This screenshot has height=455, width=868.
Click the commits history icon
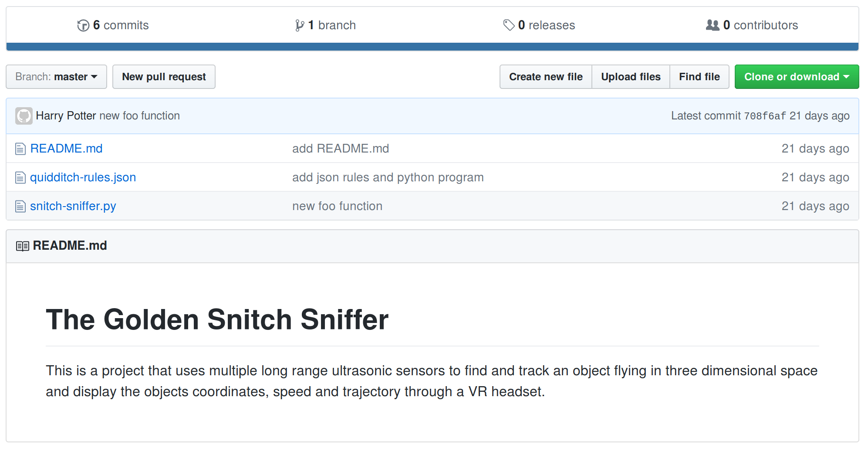(x=83, y=25)
